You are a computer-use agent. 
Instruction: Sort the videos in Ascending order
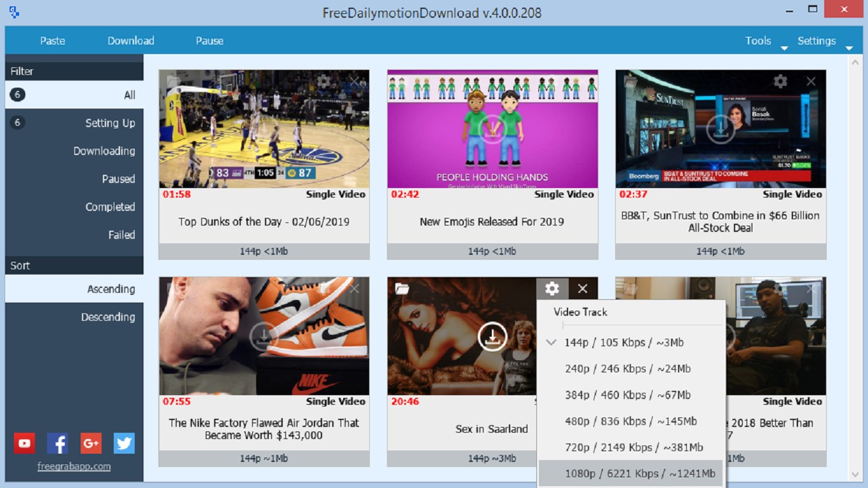pos(74,289)
